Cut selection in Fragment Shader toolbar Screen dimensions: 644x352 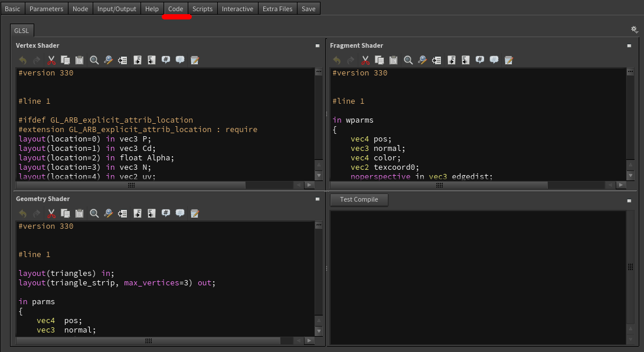pos(365,60)
